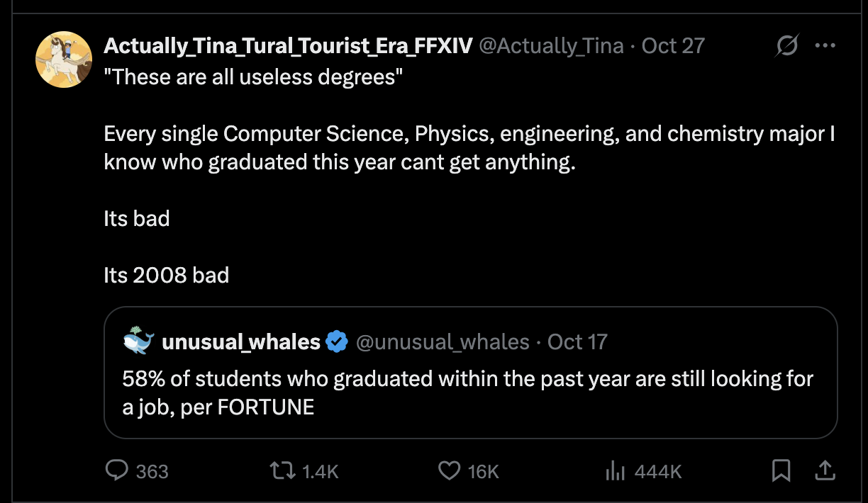The height and width of the screenshot is (503, 868).
Task: Click the blue verified checkmark badge
Action: [337, 342]
